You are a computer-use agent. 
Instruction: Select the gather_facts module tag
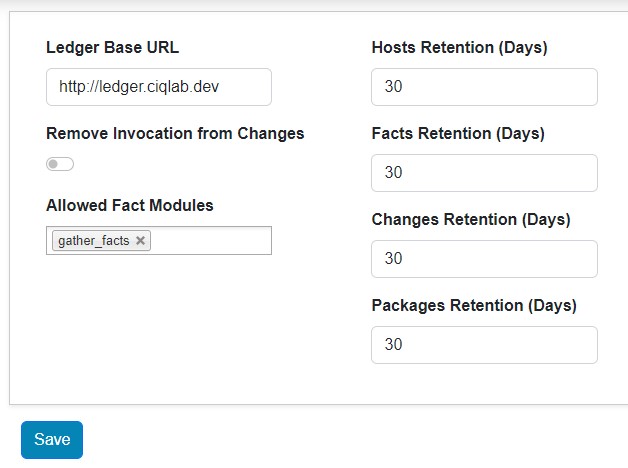tap(94, 241)
